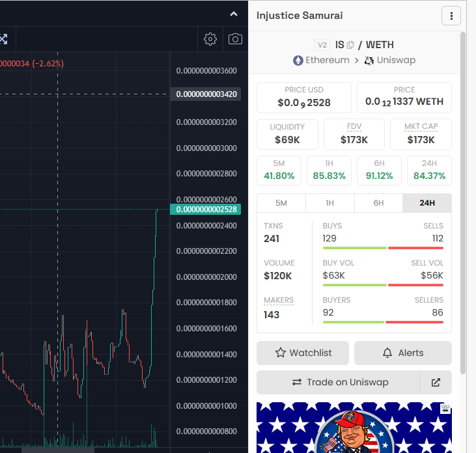Click the chart horizontal scrollbar handle

click(x=58, y=450)
